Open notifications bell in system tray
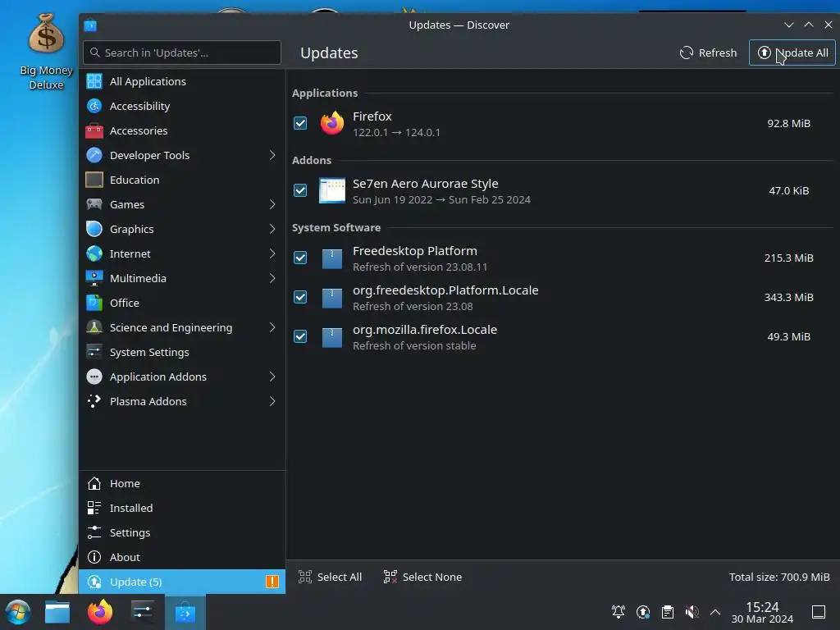This screenshot has height=630, width=840. pos(619,612)
